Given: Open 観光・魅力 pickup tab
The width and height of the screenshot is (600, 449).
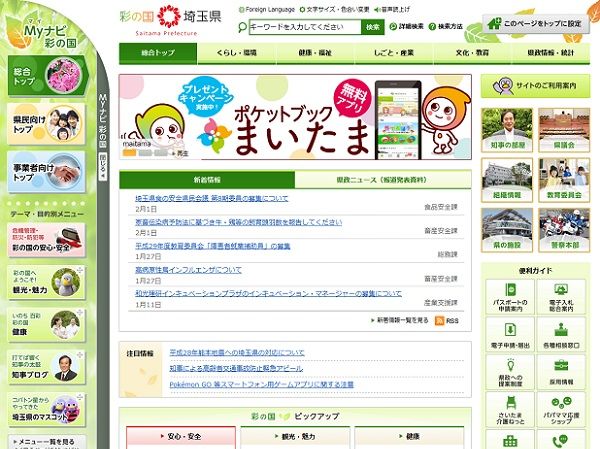Looking at the screenshot, I should [295, 436].
